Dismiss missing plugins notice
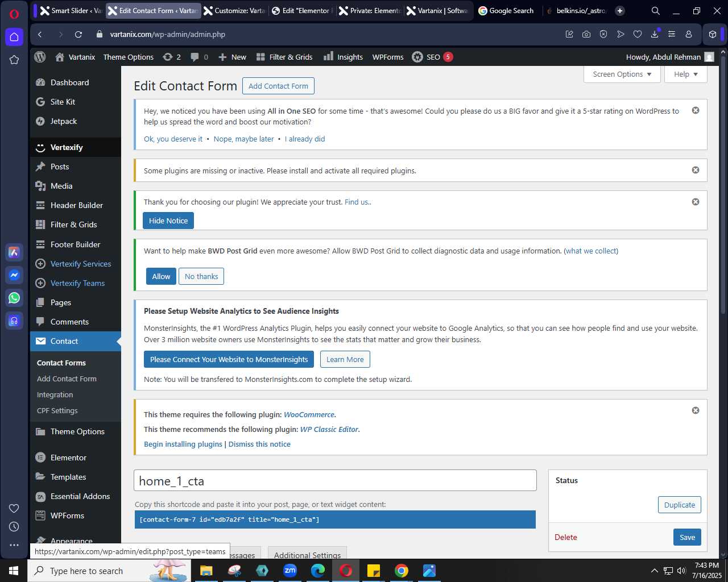The height and width of the screenshot is (582, 728). point(696,170)
